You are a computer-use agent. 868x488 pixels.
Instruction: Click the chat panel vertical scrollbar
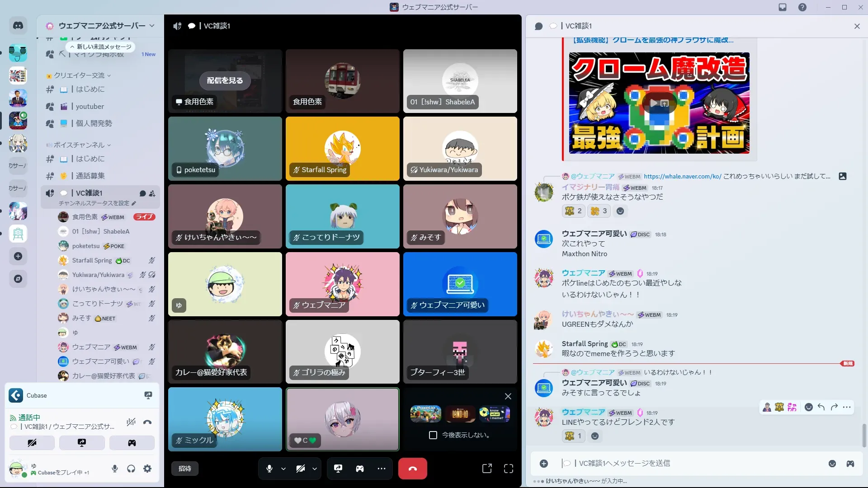(864, 435)
